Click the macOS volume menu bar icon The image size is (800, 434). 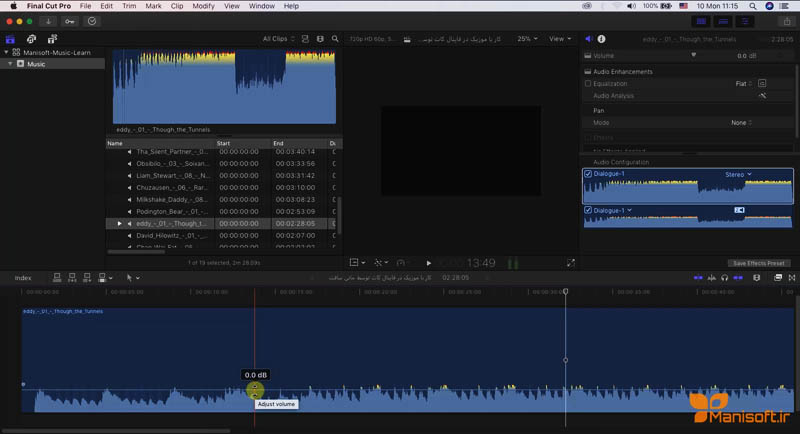(631, 6)
